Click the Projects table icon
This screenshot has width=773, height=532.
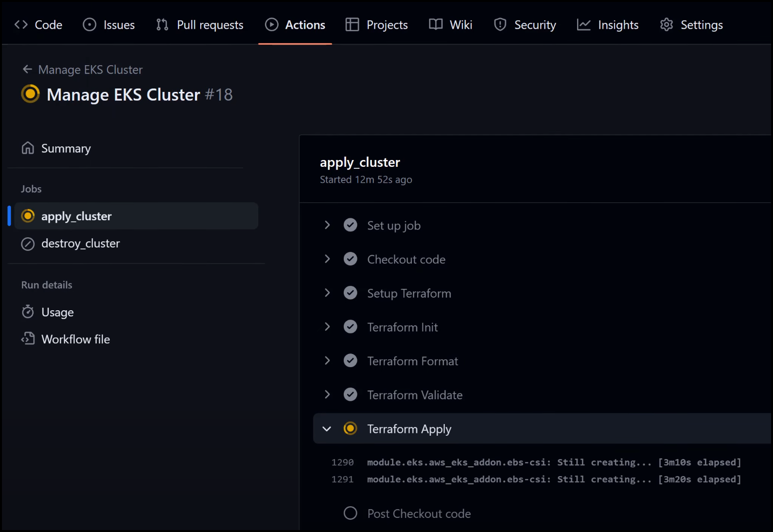pyautogui.click(x=352, y=24)
